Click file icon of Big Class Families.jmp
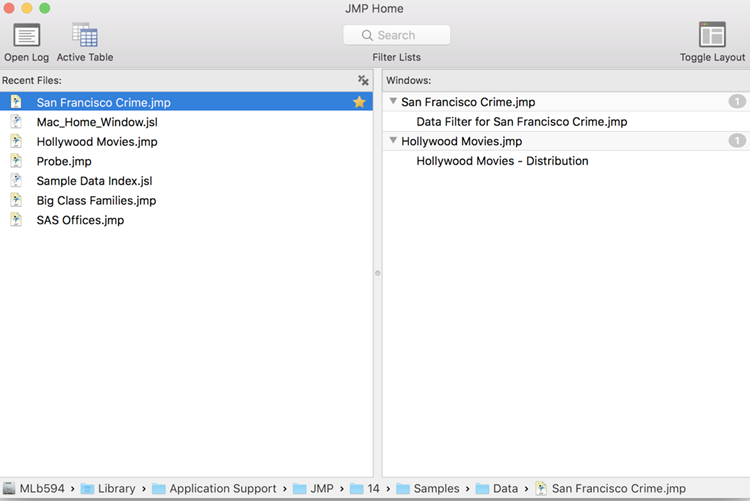Screen dimensions: 750x501 coord(16,200)
